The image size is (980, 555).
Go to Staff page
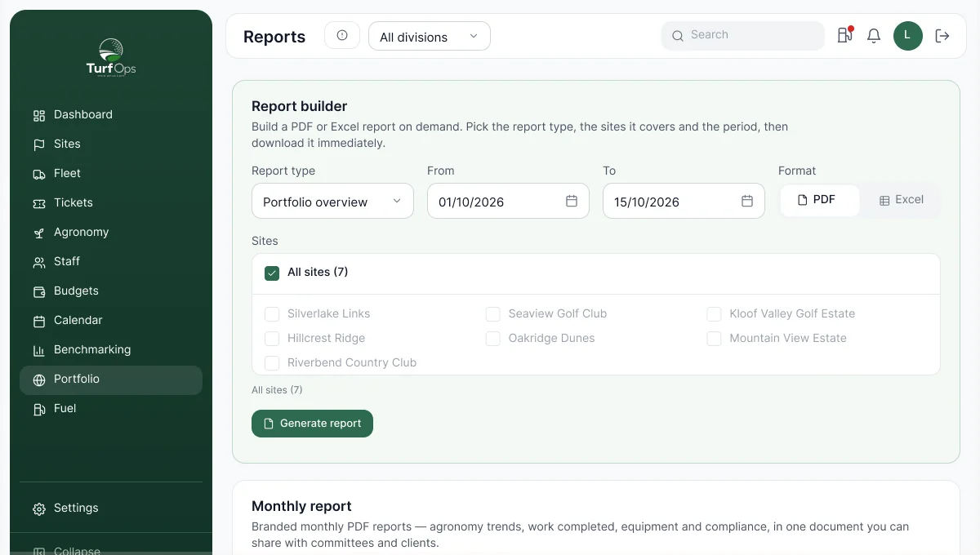pyautogui.click(x=111, y=262)
